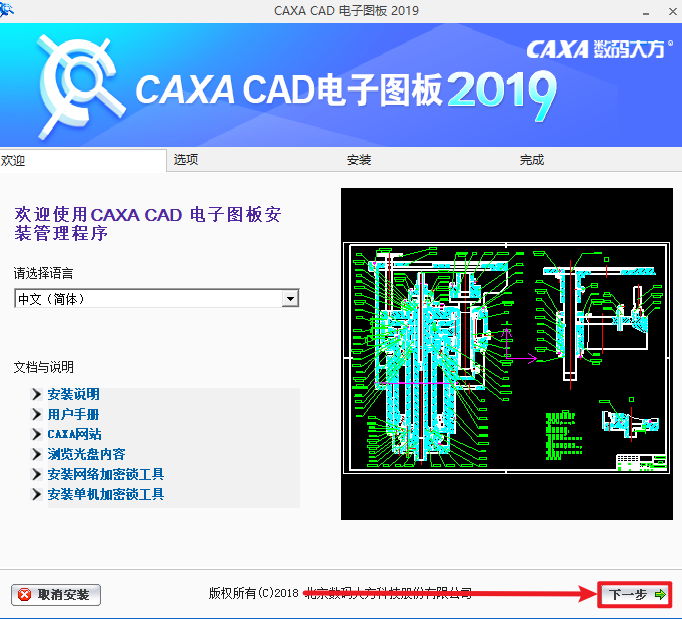Click the arrow icon beside 浏览光盘内容

[x=37, y=454]
